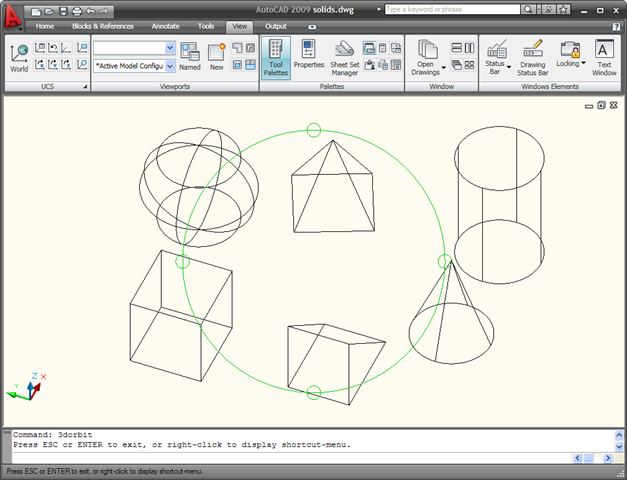
Task: Switch to the Annotate ribbon tab
Action: 165,27
